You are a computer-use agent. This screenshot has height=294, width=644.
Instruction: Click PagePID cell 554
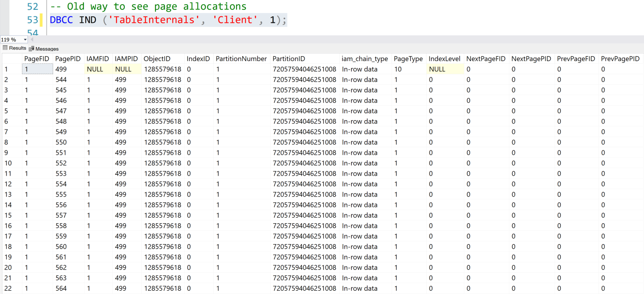(x=68, y=184)
